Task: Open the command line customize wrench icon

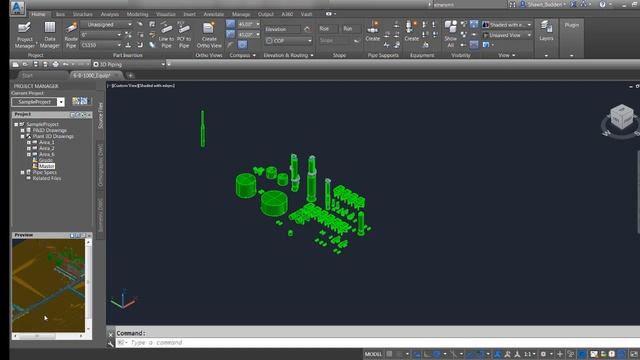Action: [111, 344]
